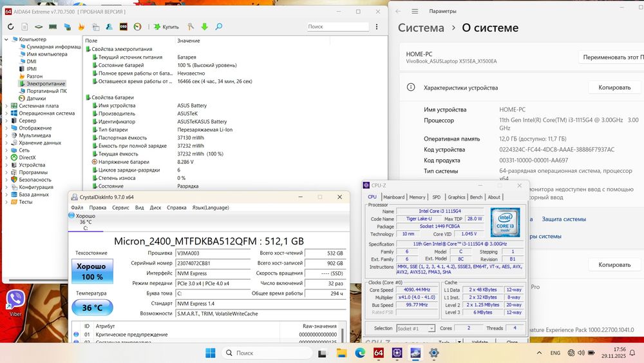Click the CrystalDiskInfo attribute list scrollbar
This screenshot has width=644, height=363.
pos(342,335)
